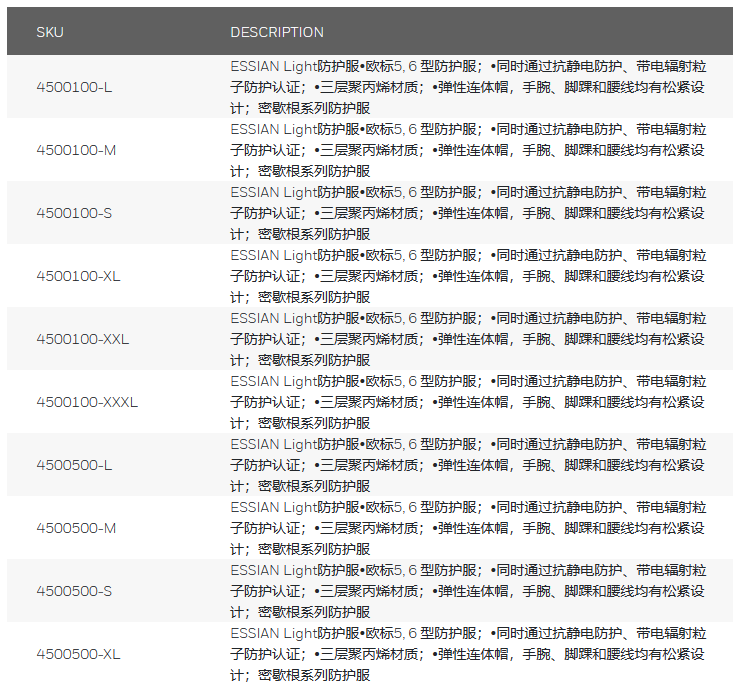Click the description text for 4500100-XXXL
Screen dimensions: 733x690
pos(468,402)
